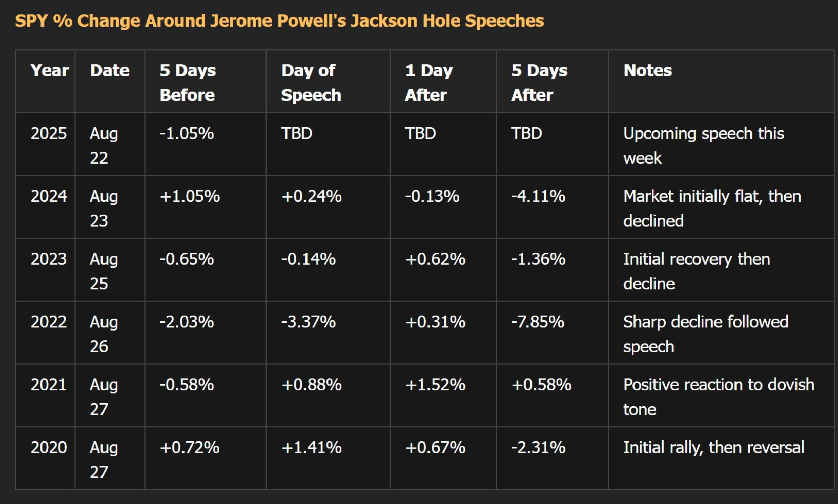838x504 pixels.
Task: Select the Date column header
Action: (110, 70)
